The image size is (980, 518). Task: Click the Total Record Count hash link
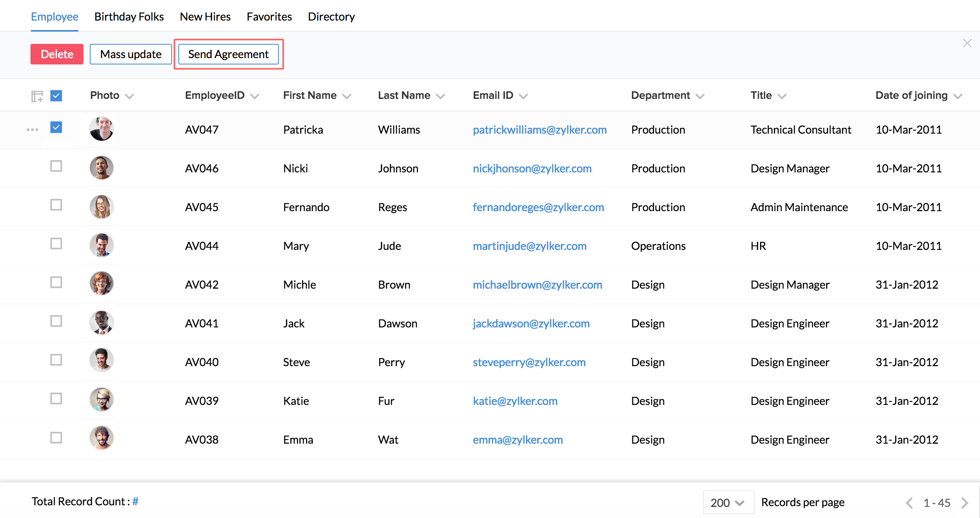[135, 501]
